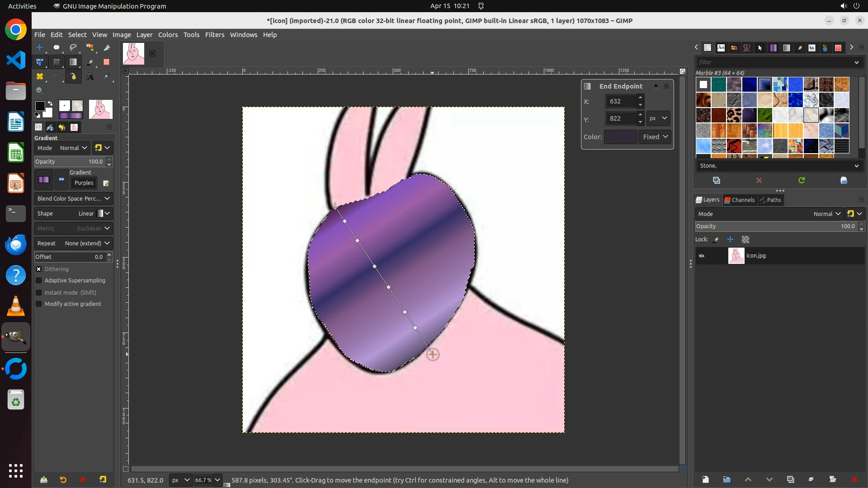The image size is (868, 488).
Task: Click the endpoint Color swatch
Action: click(620, 137)
